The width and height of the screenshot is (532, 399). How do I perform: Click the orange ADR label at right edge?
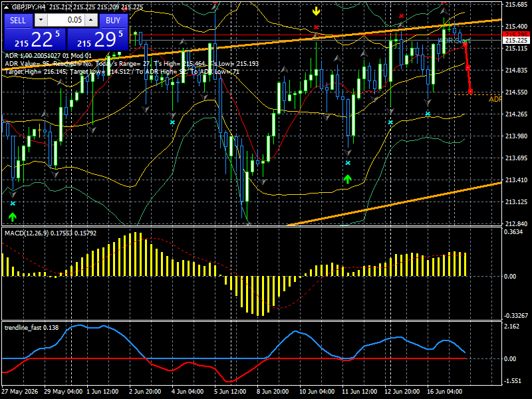(x=495, y=99)
